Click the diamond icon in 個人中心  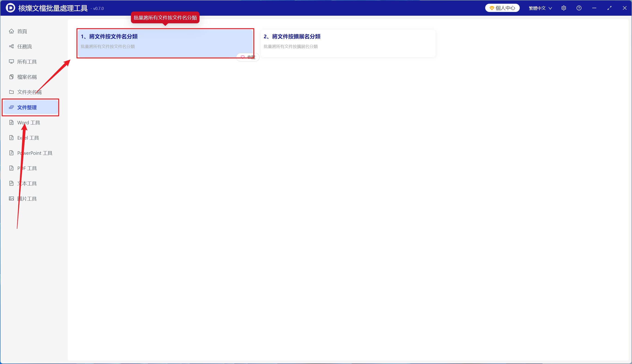(x=491, y=8)
